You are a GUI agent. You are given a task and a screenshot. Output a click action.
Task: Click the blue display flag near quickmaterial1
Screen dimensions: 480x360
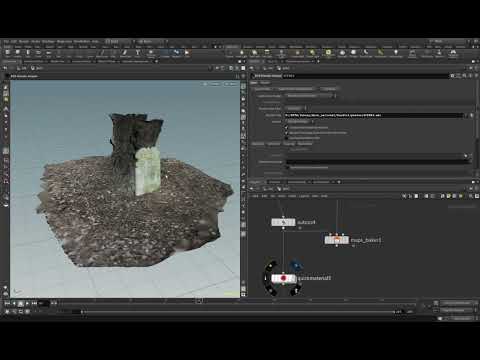[x=296, y=266]
